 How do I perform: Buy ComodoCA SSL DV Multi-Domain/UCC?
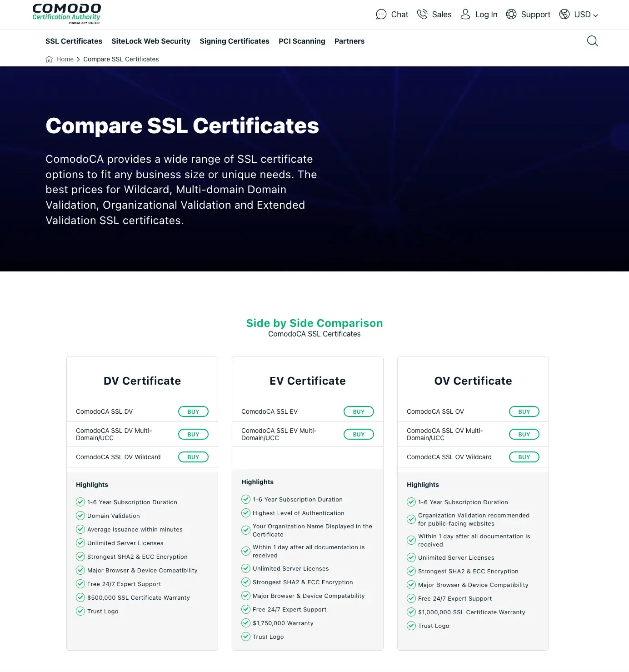coord(193,434)
